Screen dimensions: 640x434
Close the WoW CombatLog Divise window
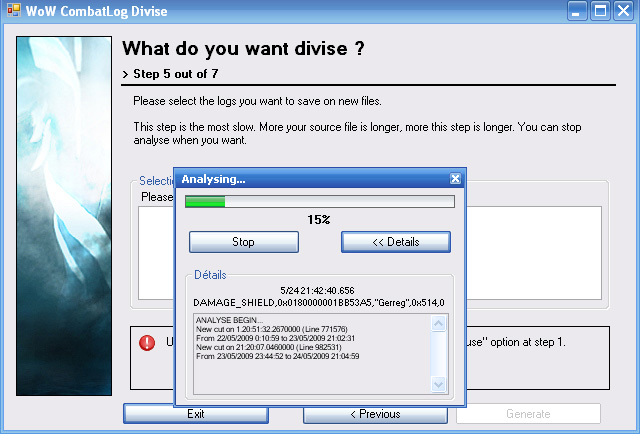(x=623, y=11)
